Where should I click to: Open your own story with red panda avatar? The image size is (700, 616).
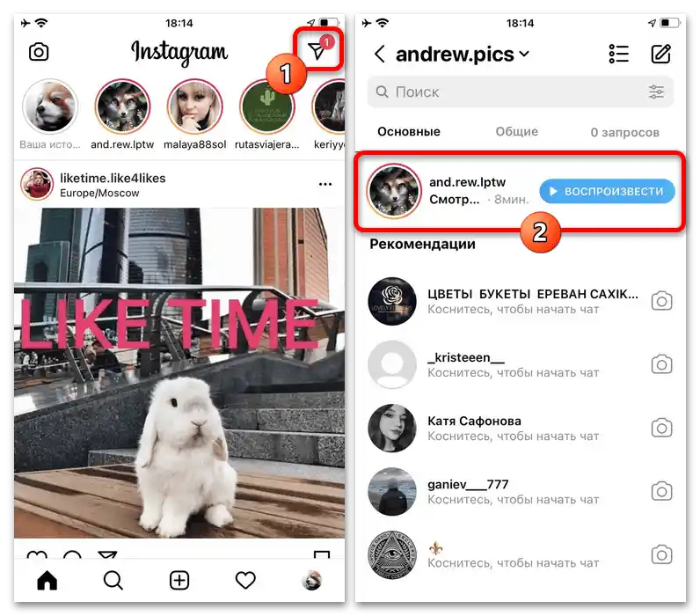(x=50, y=106)
